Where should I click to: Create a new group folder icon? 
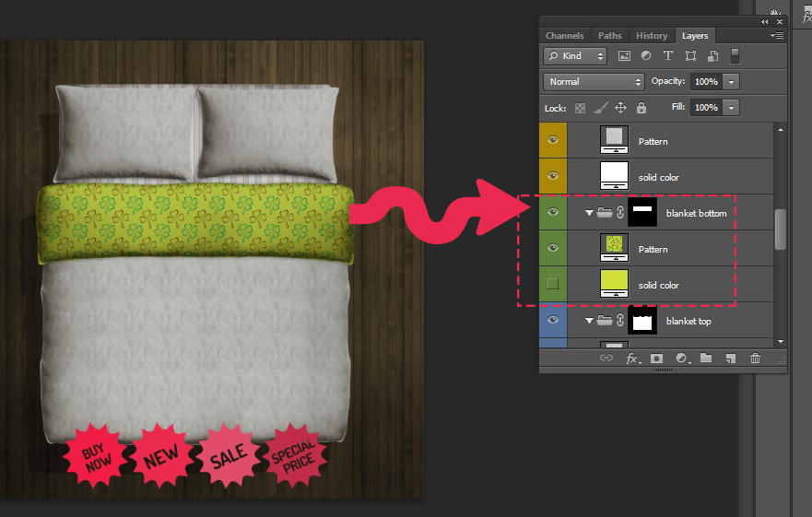tap(706, 358)
